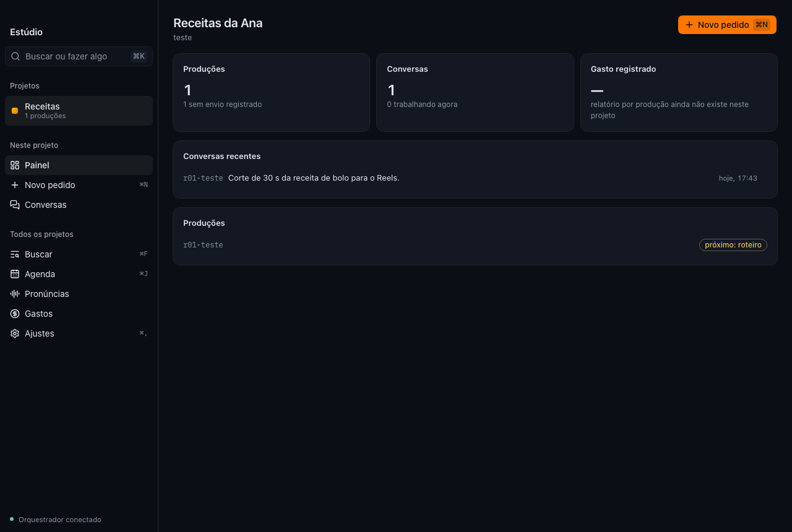The width and height of the screenshot is (792, 532).
Task: Click the teste subtitle under project title
Action: pyautogui.click(x=183, y=38)
